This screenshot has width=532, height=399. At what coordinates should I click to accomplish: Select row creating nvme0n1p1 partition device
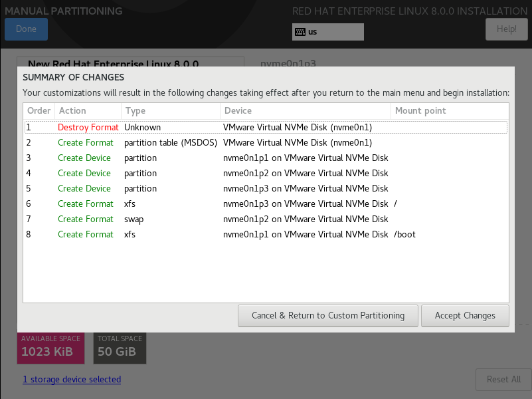tap(266, 158)
